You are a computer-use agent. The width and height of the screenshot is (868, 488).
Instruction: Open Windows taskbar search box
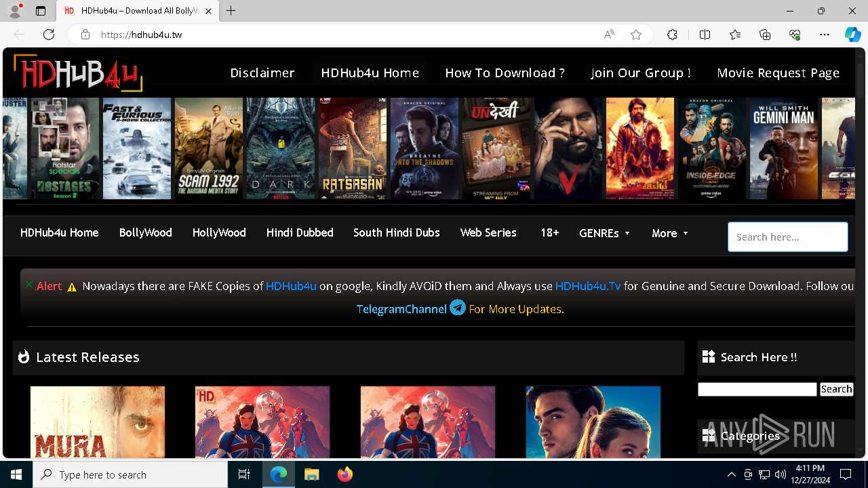click(130, 474)
